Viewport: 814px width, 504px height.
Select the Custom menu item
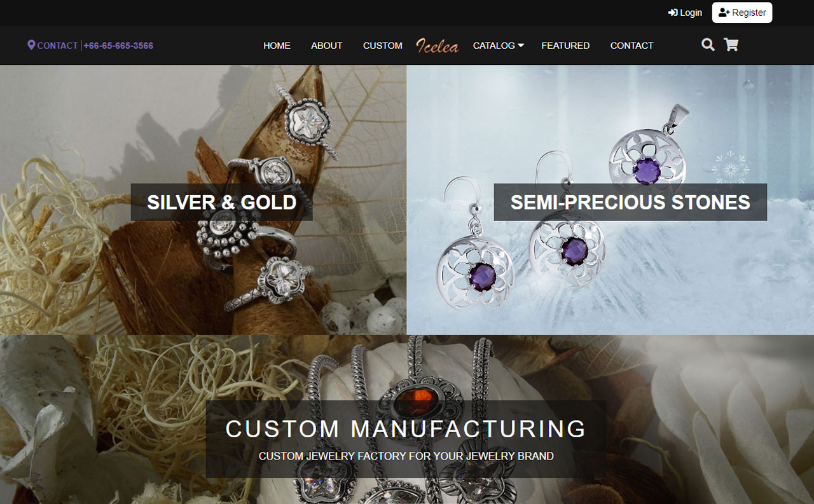tap(383, 45)
